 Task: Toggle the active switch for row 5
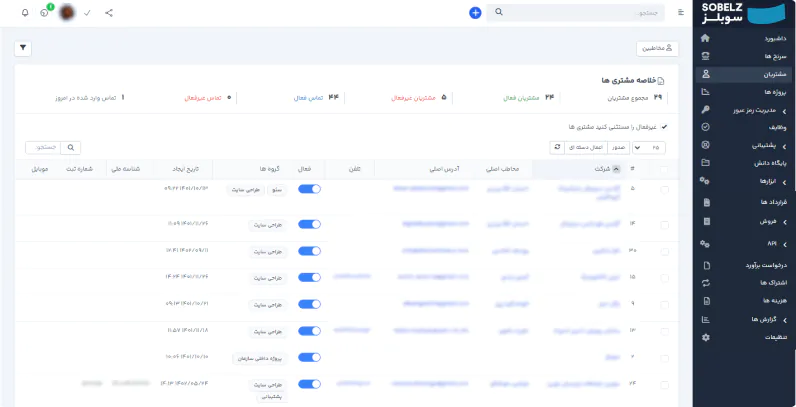pyautogui.click(x=309, y=189)
